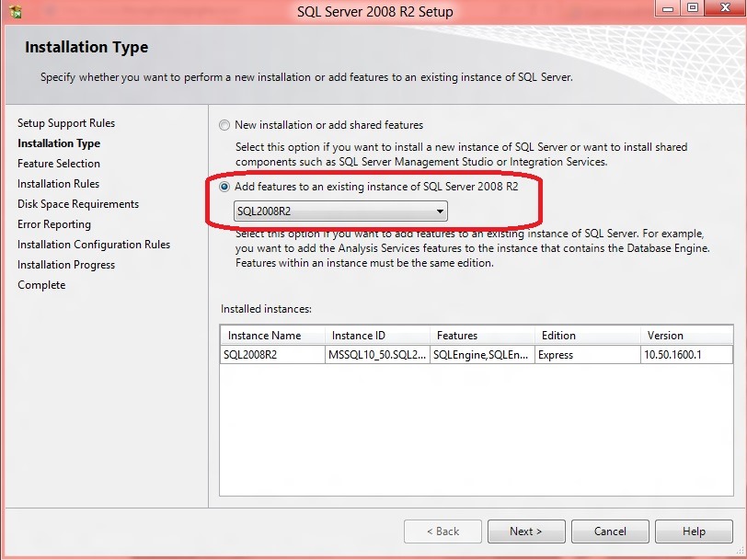Sort by Edition column header

pos(588,336)
